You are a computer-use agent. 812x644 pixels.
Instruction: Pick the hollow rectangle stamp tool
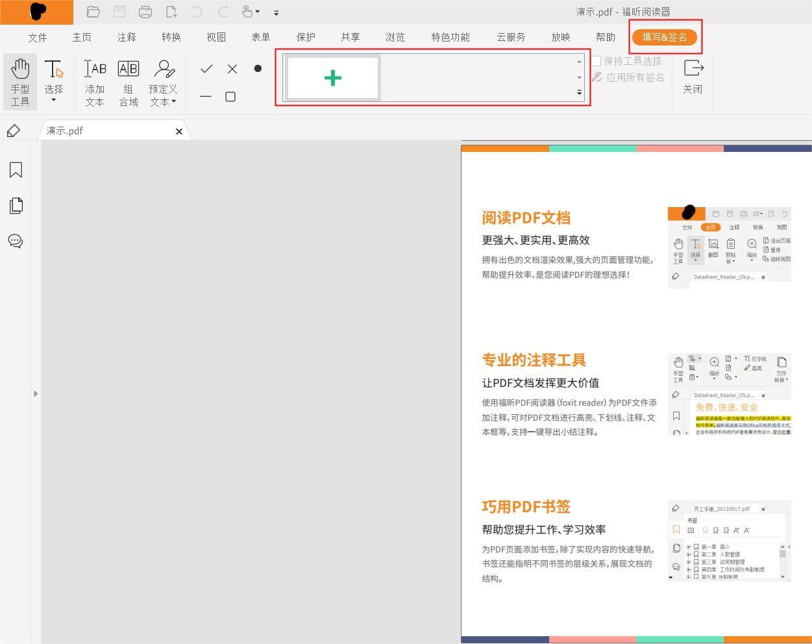(x=232, y=96)
